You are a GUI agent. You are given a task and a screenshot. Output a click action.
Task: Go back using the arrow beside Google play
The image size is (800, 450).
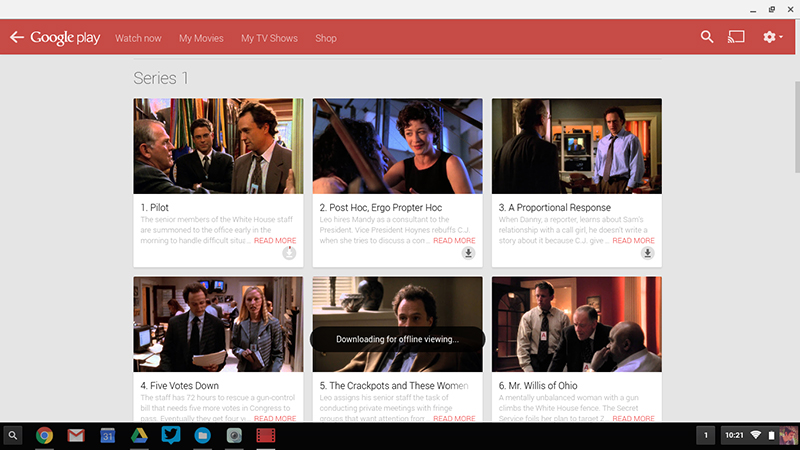(x=17, y=37)
